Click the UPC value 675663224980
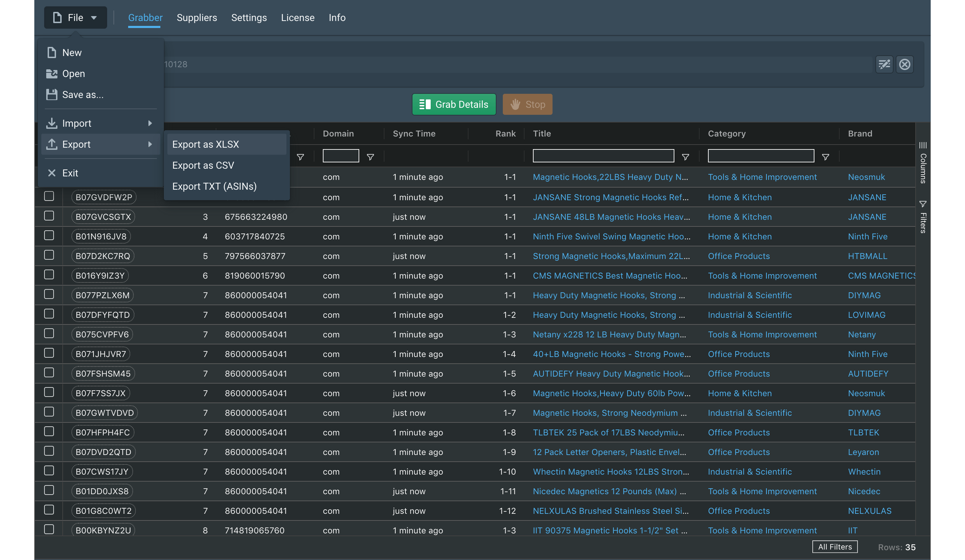The height and width of the screenshot is (560, 965). point(256,217)
